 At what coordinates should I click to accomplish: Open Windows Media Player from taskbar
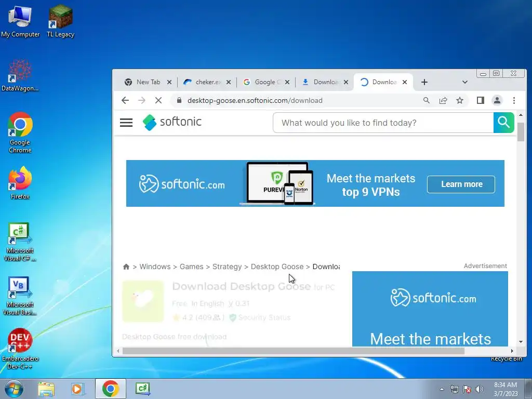78,389
